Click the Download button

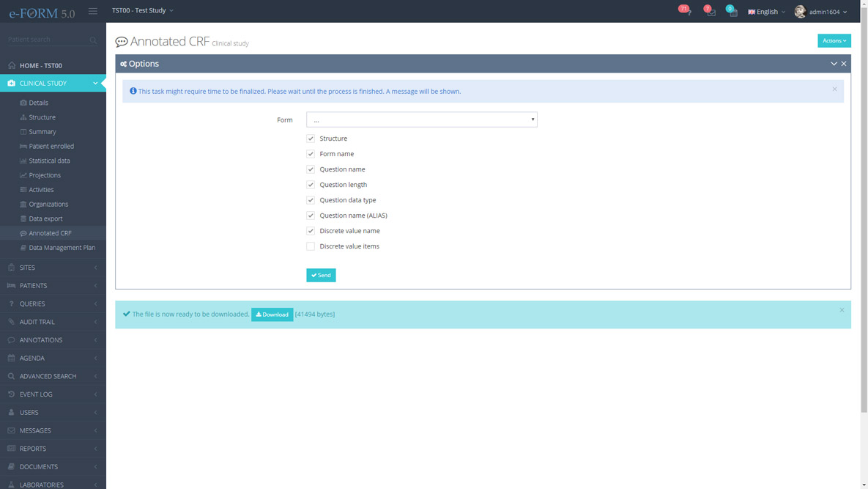point(272,315)
